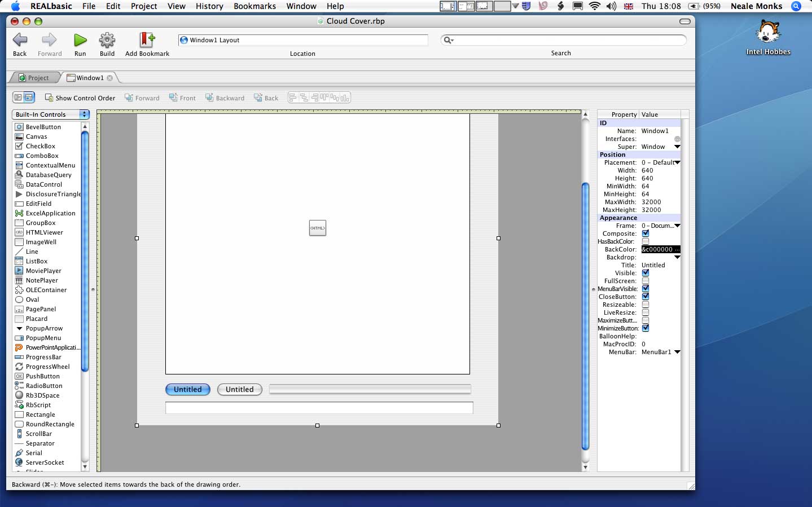Select the PushButton control
The image size is (812, 507).
pyautogui.click(x=42, y=376)
